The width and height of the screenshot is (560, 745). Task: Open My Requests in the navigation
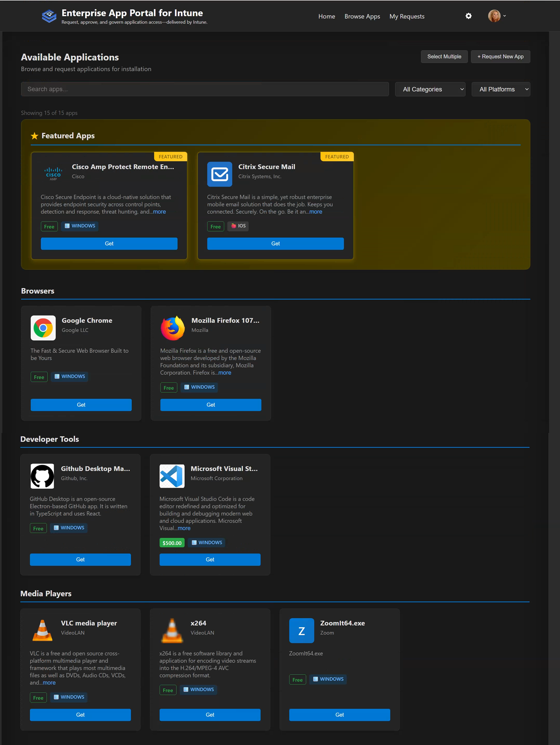[x=407, y=16]
